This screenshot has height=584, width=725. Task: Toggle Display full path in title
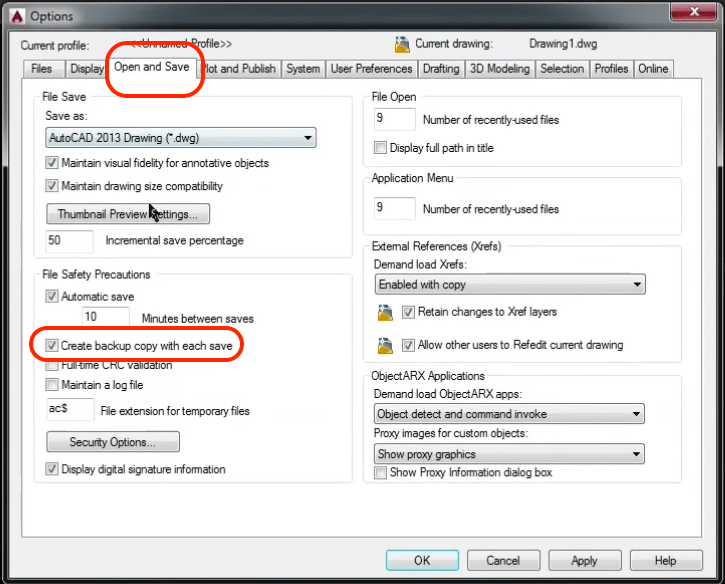click(380, 148)
